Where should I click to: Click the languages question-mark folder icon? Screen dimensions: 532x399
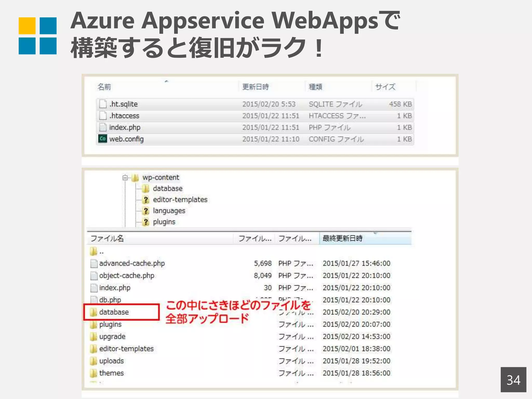146,211
